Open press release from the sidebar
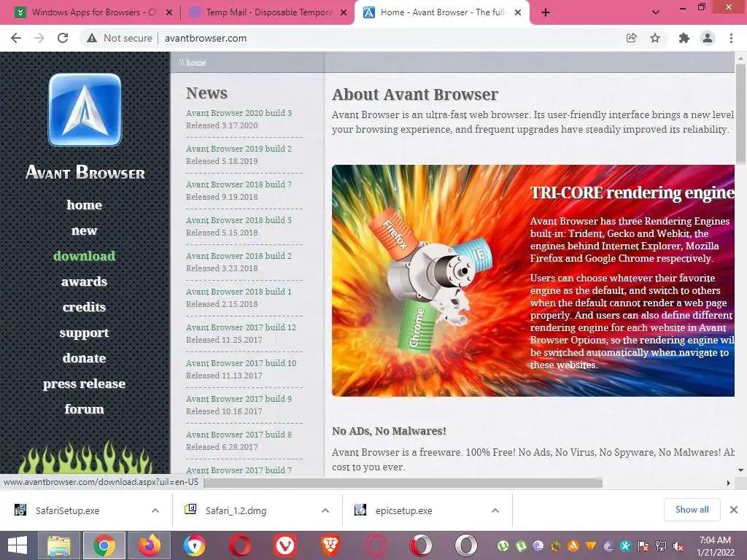Screen dimensions: 747x560 coord(85,384)
